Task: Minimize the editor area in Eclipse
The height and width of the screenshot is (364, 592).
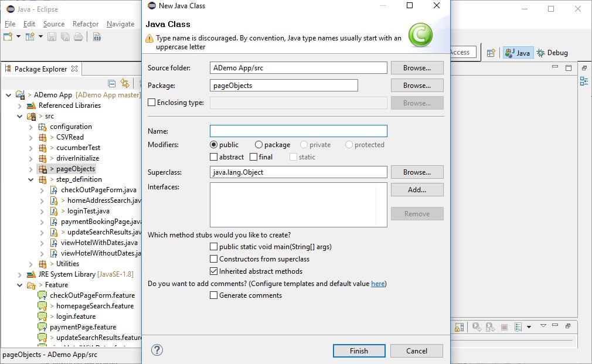Action: click(x=555, y=67)
